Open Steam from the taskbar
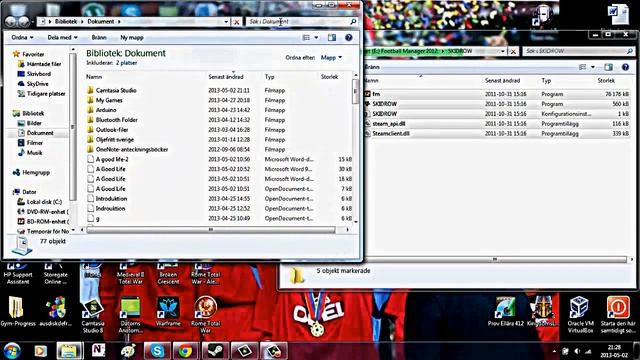 coord(215,351)
